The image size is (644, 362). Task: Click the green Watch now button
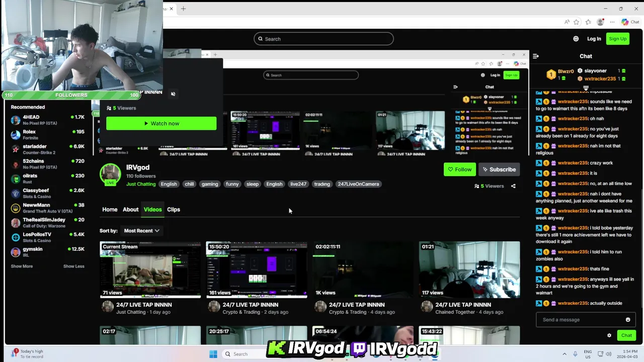coord(162,124)
